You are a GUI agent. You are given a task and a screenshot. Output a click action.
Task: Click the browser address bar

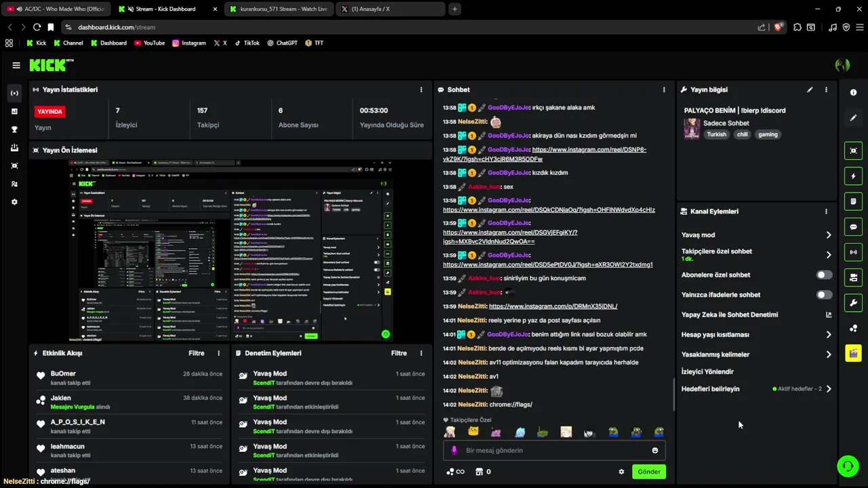414,27
